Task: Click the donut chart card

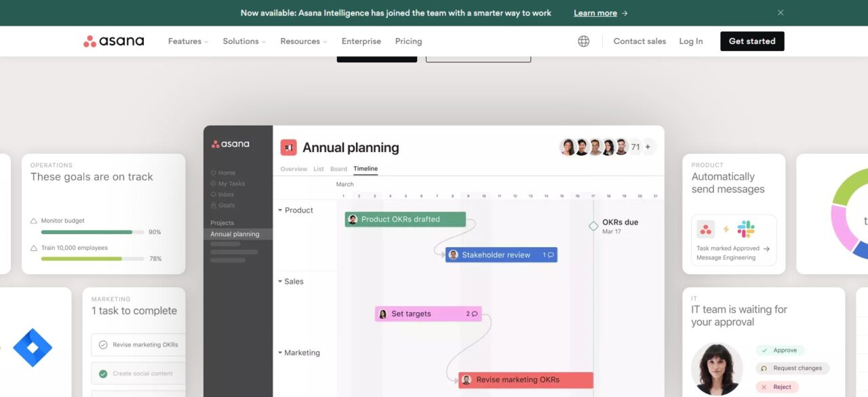Action: [x=832, y=214]
